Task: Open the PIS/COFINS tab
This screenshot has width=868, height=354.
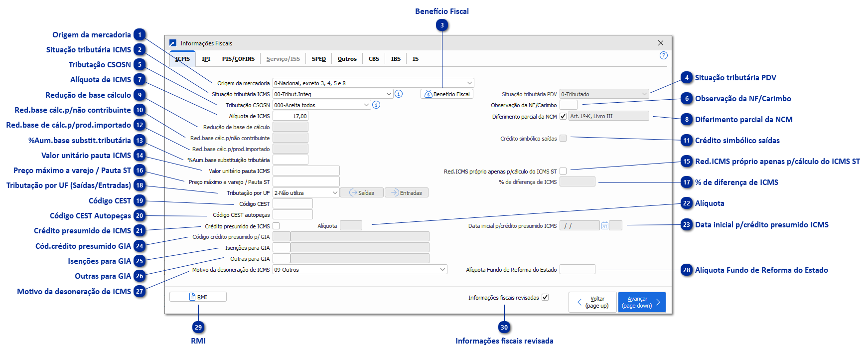Action: [238, 59]
